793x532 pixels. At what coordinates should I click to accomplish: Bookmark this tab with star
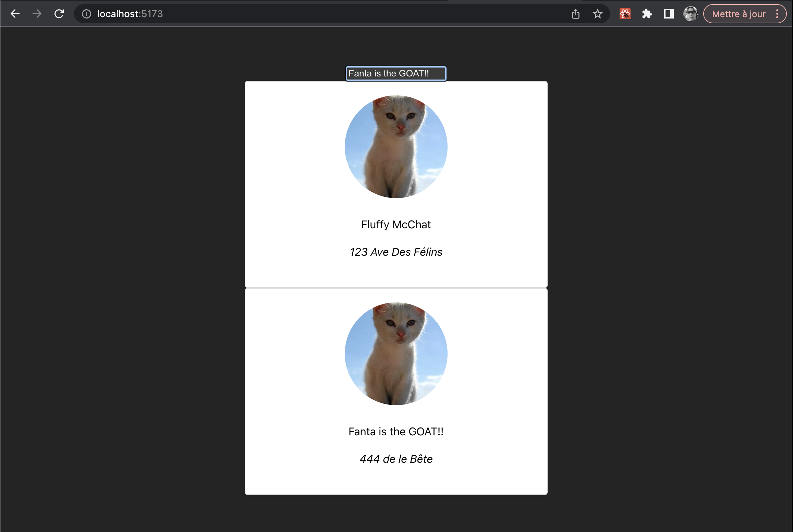point(598,14)
